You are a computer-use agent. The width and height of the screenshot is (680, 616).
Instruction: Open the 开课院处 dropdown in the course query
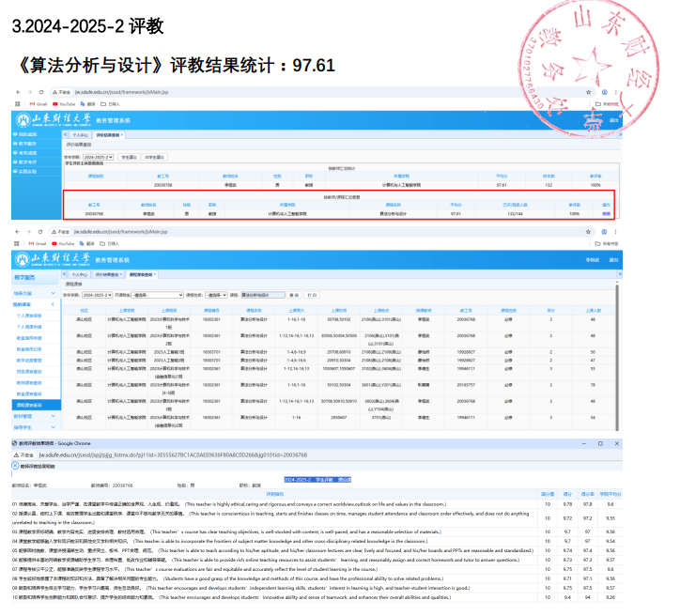coord(155,294)
